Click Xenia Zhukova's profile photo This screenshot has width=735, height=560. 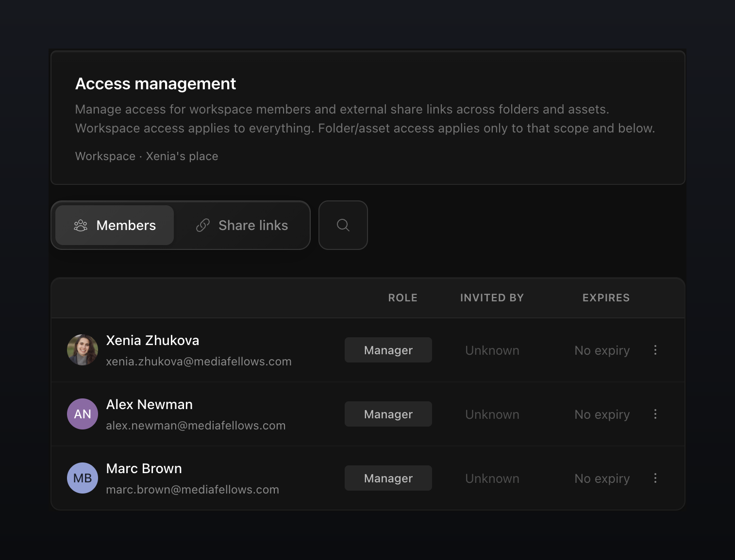[x=83, y=350]
